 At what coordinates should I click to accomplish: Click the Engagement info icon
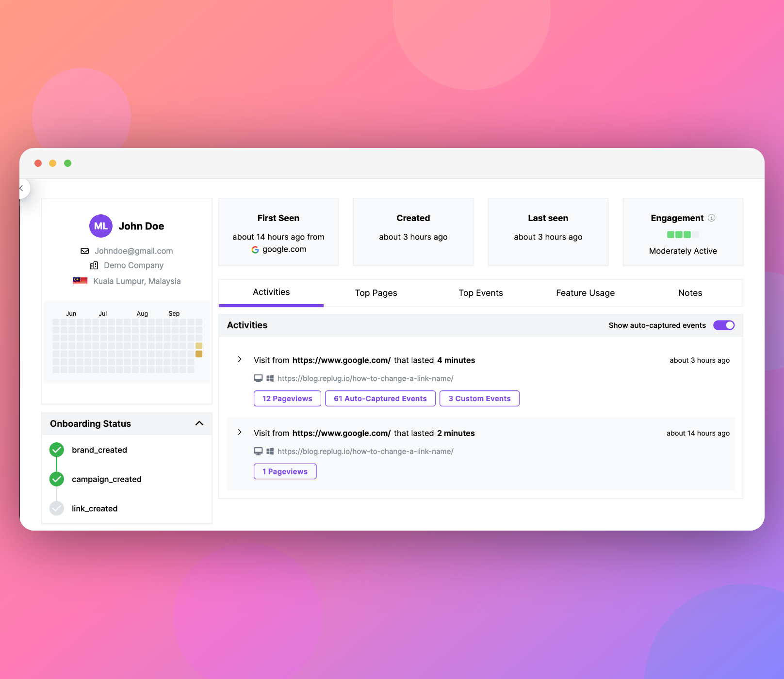coord(712,218)
